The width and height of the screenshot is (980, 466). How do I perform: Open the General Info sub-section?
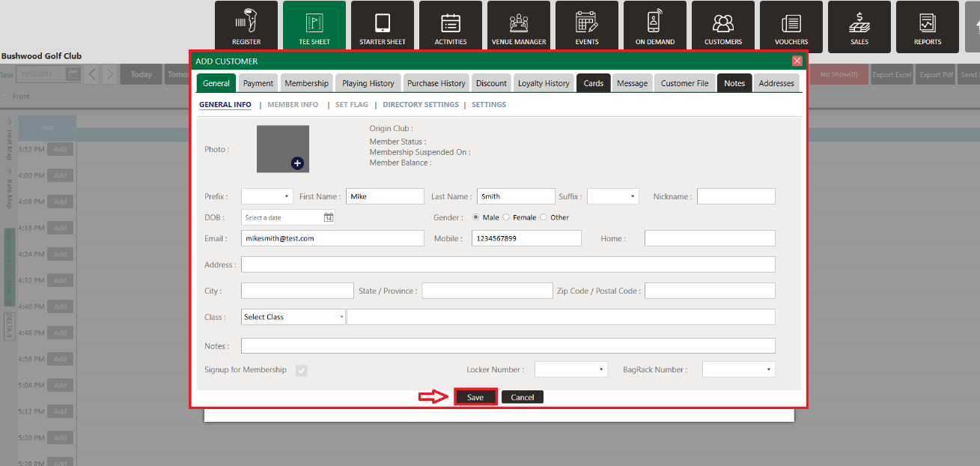(225, 105)
